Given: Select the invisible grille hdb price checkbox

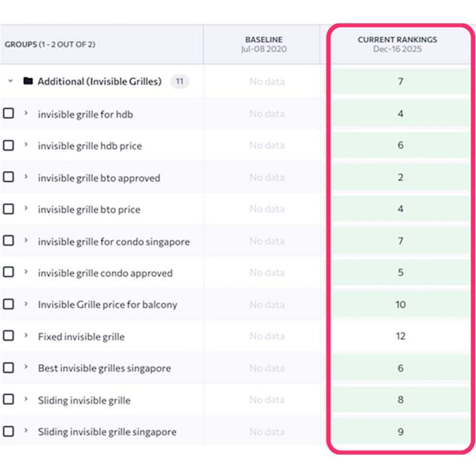Looking at the screenshot, I should tap(8, 145).
